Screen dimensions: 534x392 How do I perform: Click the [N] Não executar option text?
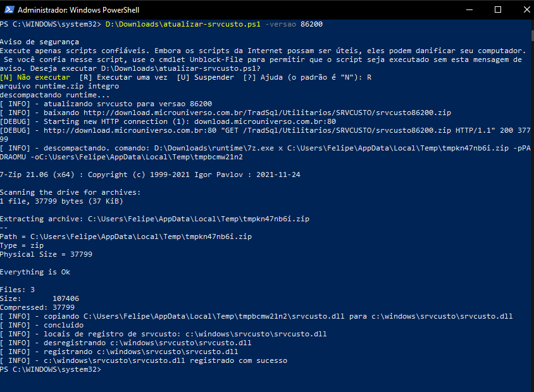click(x=35, y=77)
